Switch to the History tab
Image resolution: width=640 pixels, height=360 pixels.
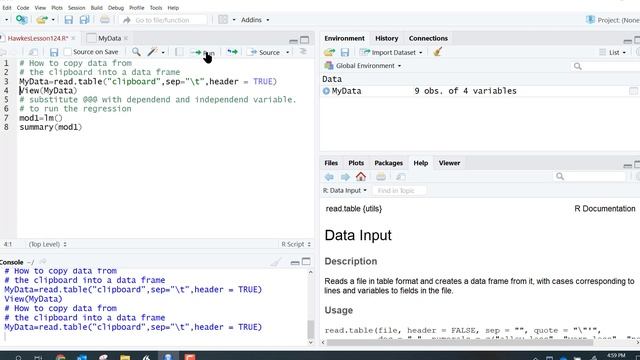(387, 38)
